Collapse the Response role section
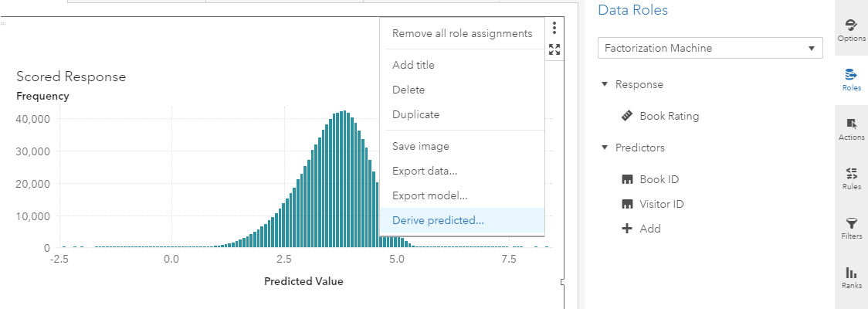The height and width of the screenshot is (309, 868). [605, 84]
